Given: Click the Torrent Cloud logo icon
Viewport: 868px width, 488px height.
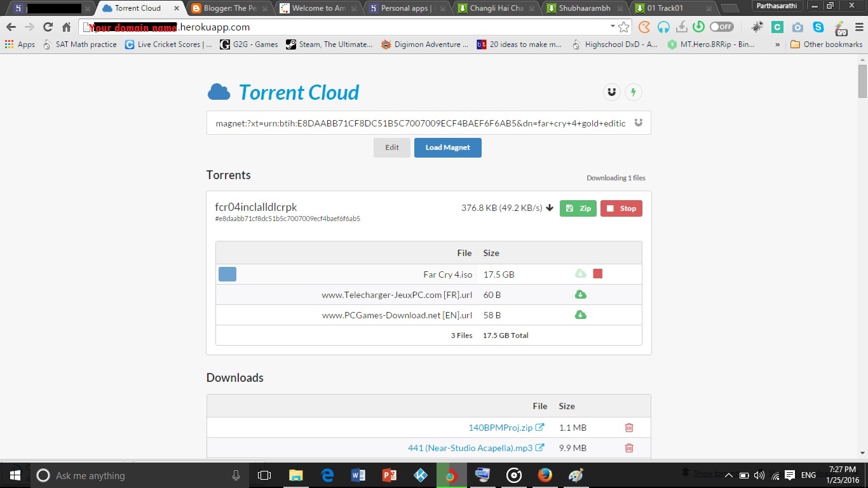Looking at the screenshot, I should [219, 92].
